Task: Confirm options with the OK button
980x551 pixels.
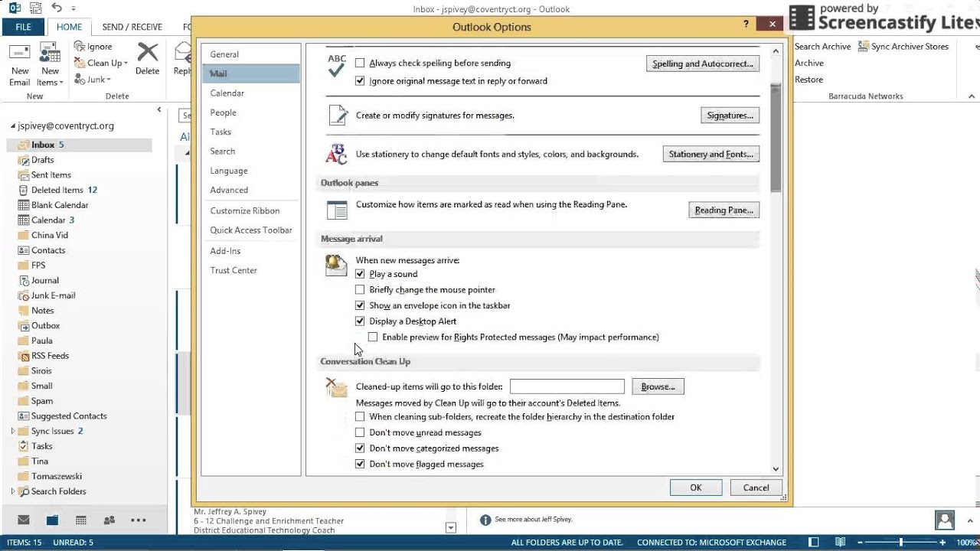Action: coord(695,487)
